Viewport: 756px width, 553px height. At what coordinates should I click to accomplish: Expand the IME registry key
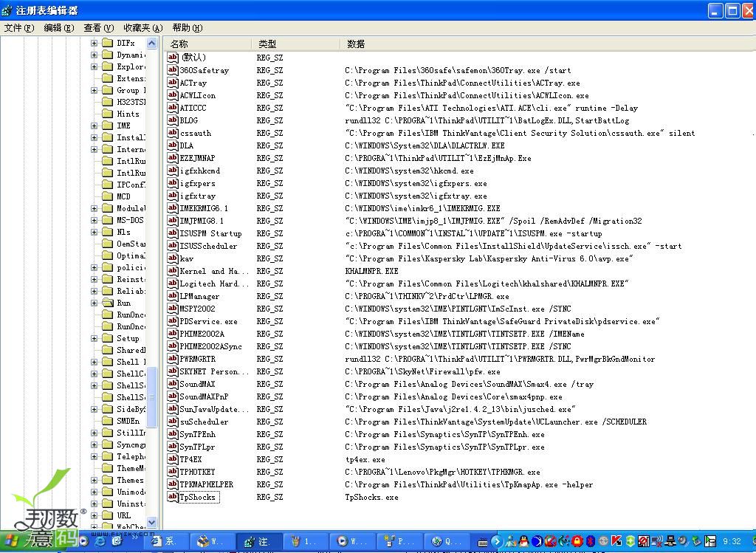tap(94, 126)
